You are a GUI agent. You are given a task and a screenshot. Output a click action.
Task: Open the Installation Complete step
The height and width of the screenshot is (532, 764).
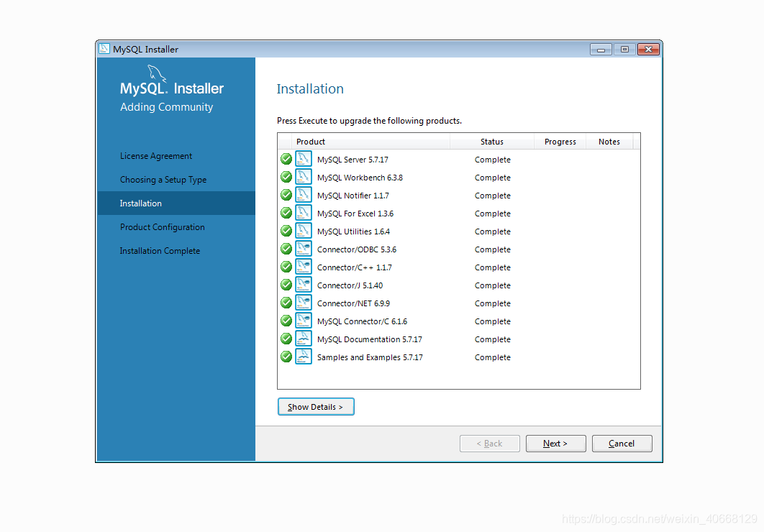[x=160, y=251]
